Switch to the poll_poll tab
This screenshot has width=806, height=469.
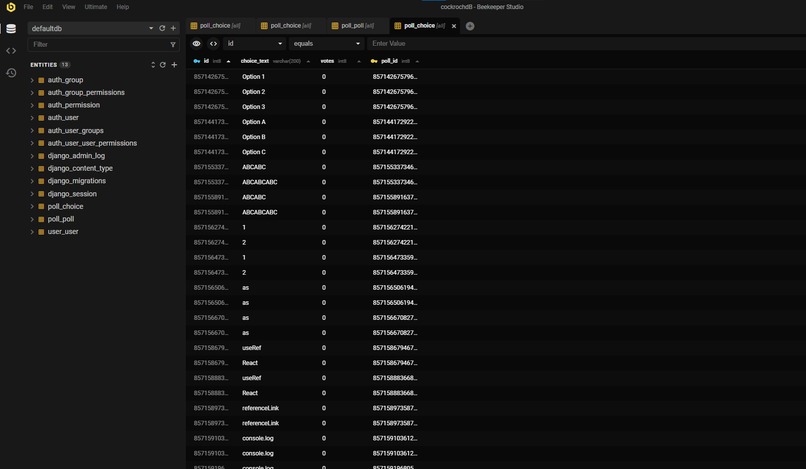click(357, 26)
